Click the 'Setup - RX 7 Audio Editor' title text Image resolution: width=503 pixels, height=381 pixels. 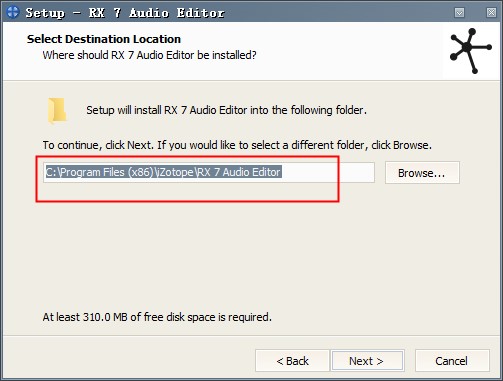pos(125,13)
